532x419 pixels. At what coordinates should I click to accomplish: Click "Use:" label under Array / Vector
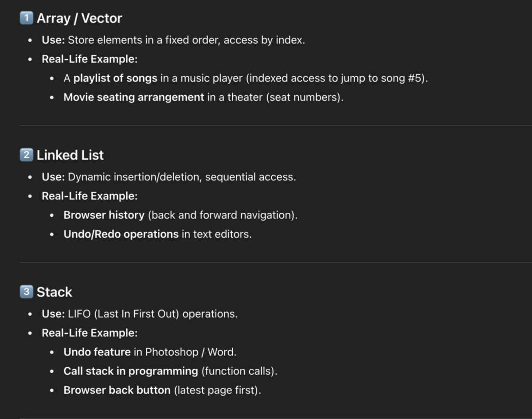coord(53,40)
